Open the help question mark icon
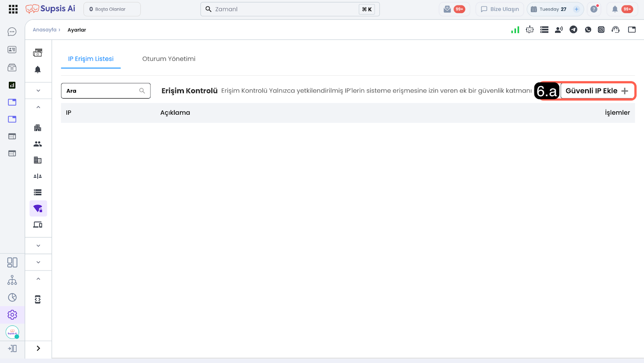The image size is (644, 363). (594, 9)
